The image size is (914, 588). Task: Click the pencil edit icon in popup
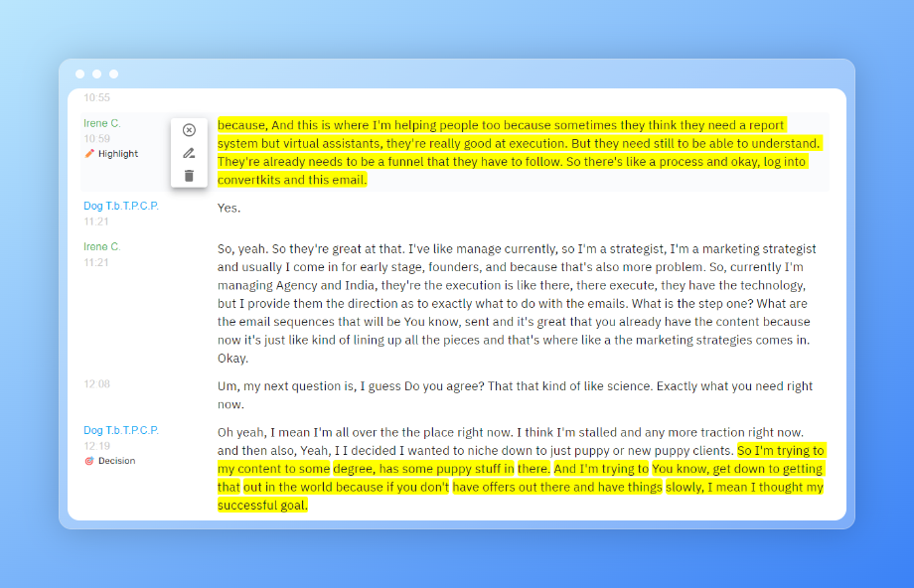(x=189, y=153)
